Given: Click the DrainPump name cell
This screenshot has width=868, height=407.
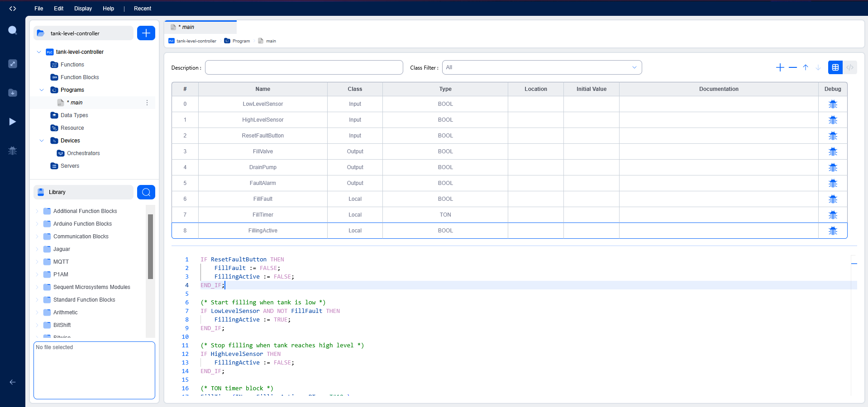Looking at the screenshot, I should [263, 167].
